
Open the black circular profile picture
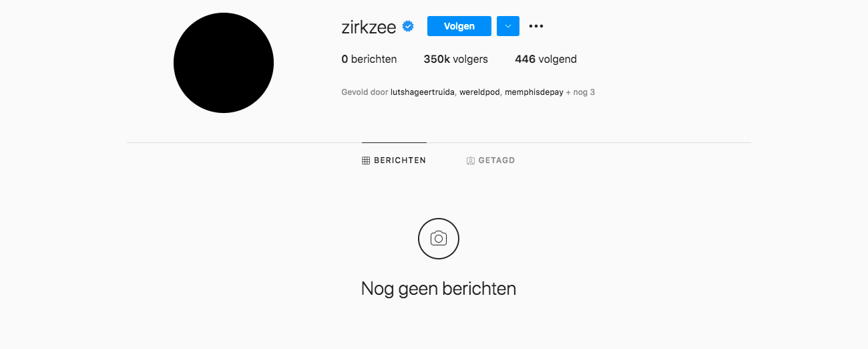[x=224, y=63]
